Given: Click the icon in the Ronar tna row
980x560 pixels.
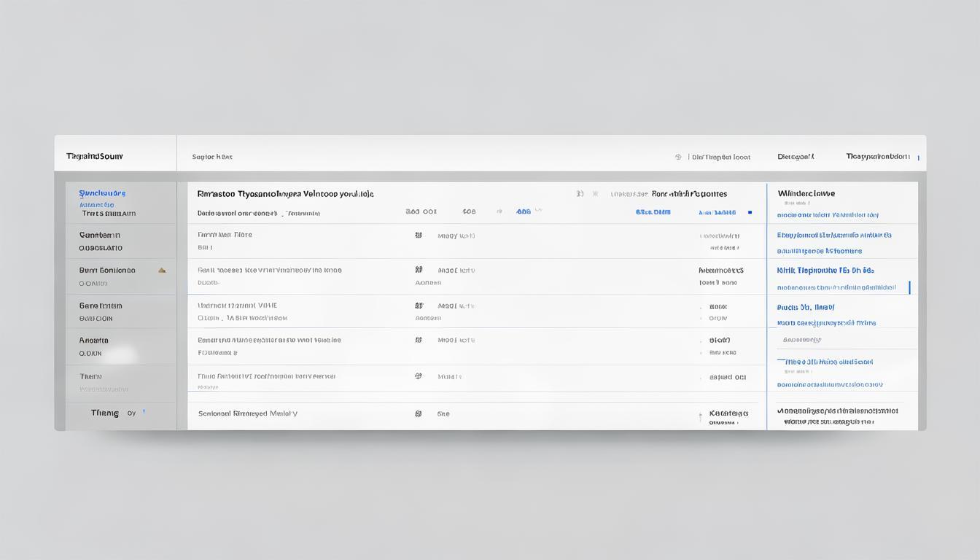Looking at the screenshot, I should pyautogui.click(x=419, y=340).
